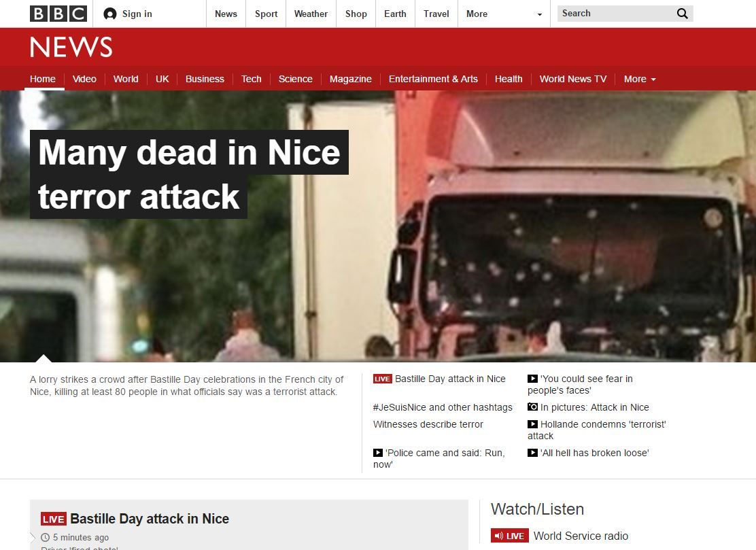The image size is (756, 550).
Task: Open the 'Many dead in Nice terror attack' headline
Action: [x=189, y=174]
